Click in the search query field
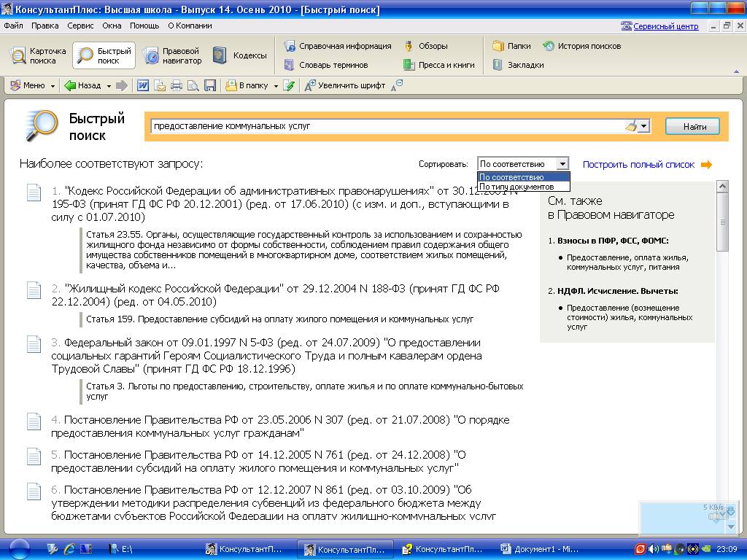 387,126
